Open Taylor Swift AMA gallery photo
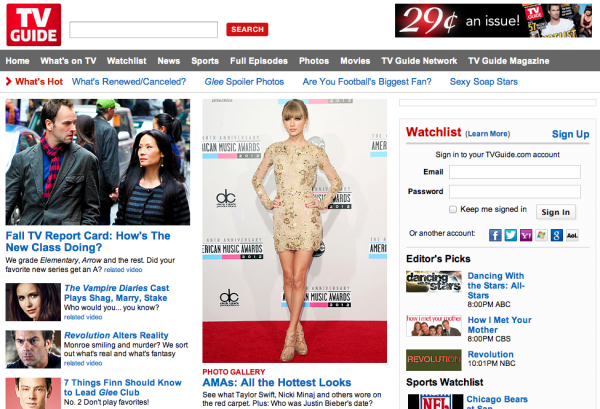 [x=295, y=231]
